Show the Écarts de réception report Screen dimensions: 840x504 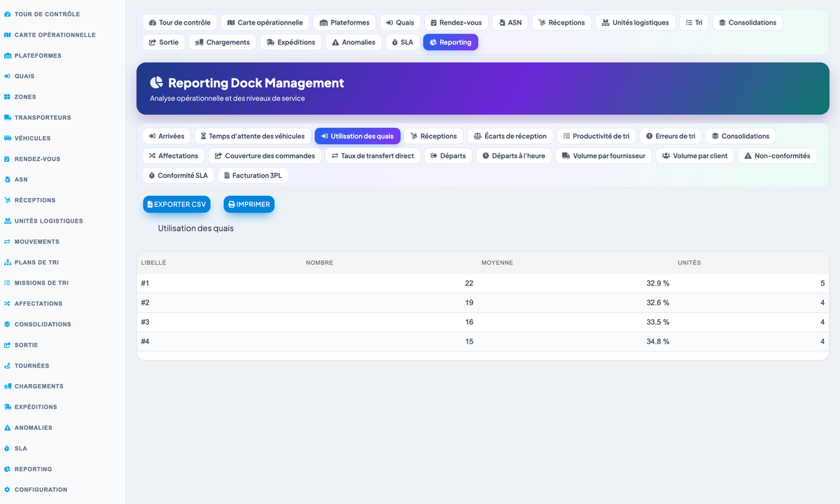coord(510,136)
